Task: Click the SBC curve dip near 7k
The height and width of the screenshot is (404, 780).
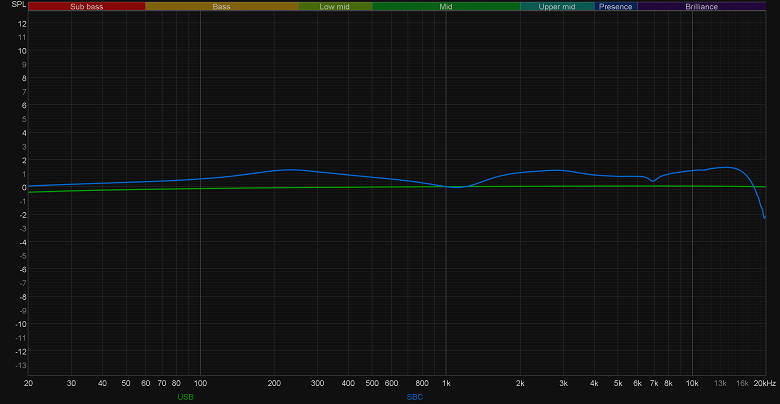Action: click(x=654, y=181)
